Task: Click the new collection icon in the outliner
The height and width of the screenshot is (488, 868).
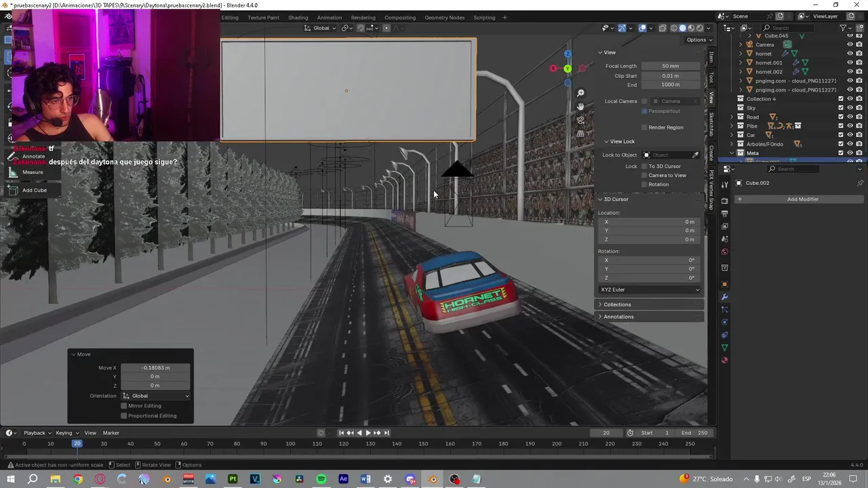Action: [859, 28]
